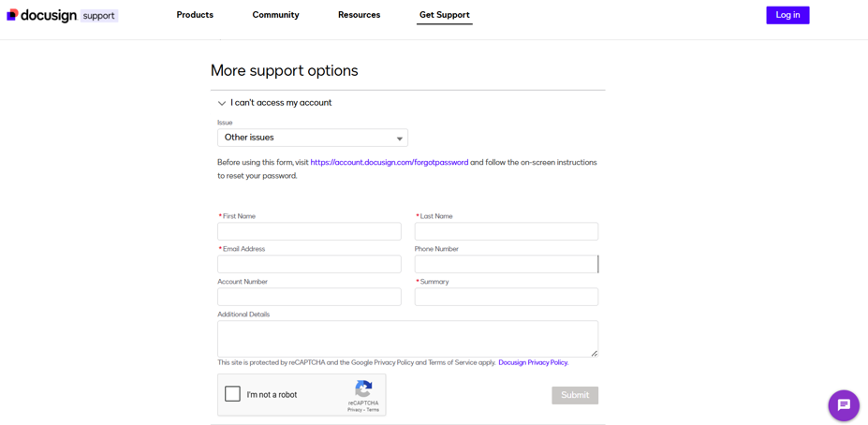Screen dimensions: 868x425
Task: Click the reCAPTCHA Privacy link
Action: click(x=355, y=409)
